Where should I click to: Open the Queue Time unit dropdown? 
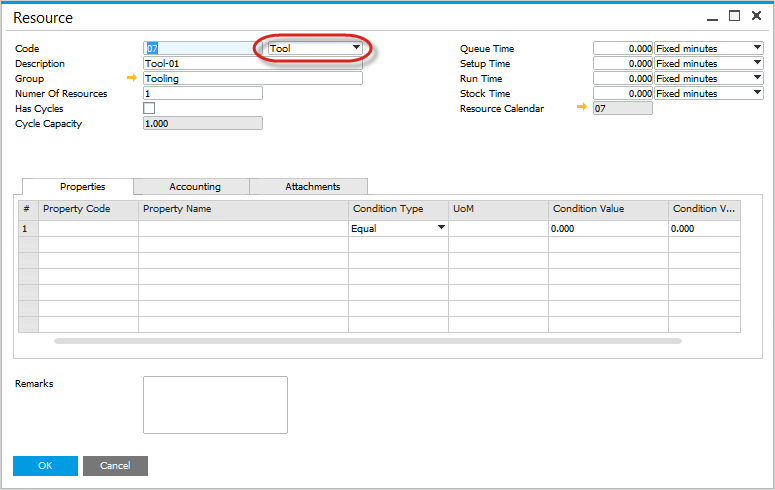coord(709,48)
